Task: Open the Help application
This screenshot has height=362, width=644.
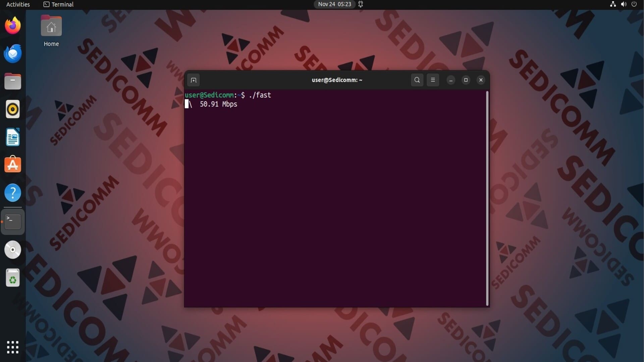Action: pyautogui.click(x=13, y=193)
